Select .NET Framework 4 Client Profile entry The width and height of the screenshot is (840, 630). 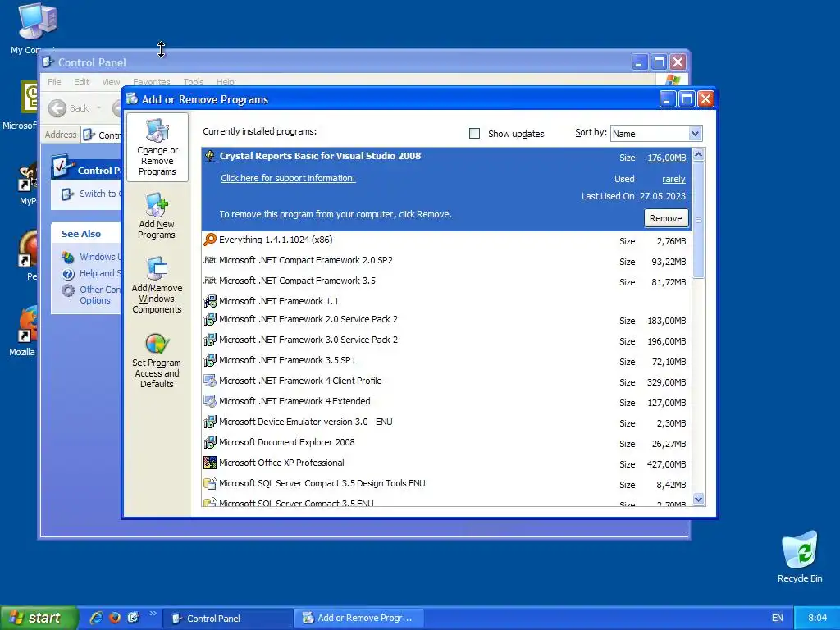pyautogui.click(x=447, y=381)
